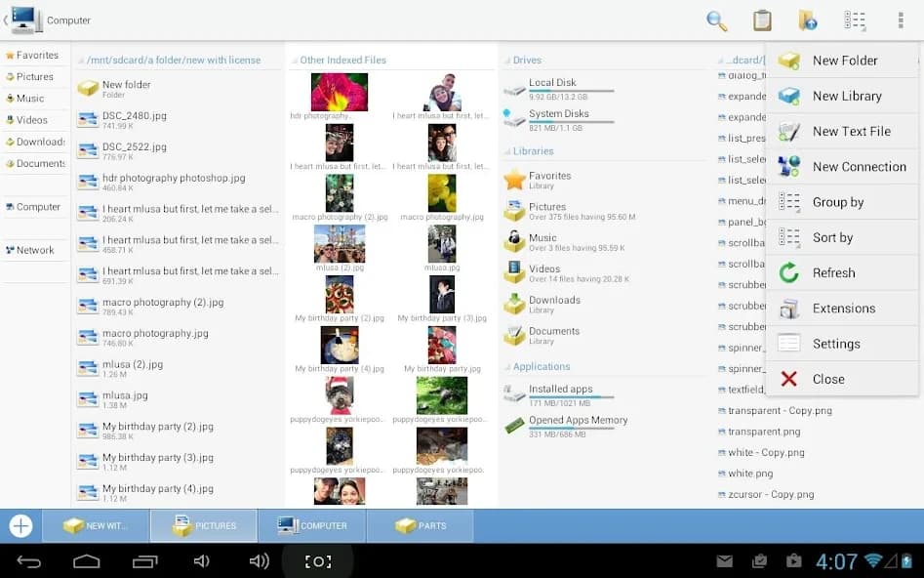
Task: Select Pictures in the left sidebar
Action: pos(31,76)
